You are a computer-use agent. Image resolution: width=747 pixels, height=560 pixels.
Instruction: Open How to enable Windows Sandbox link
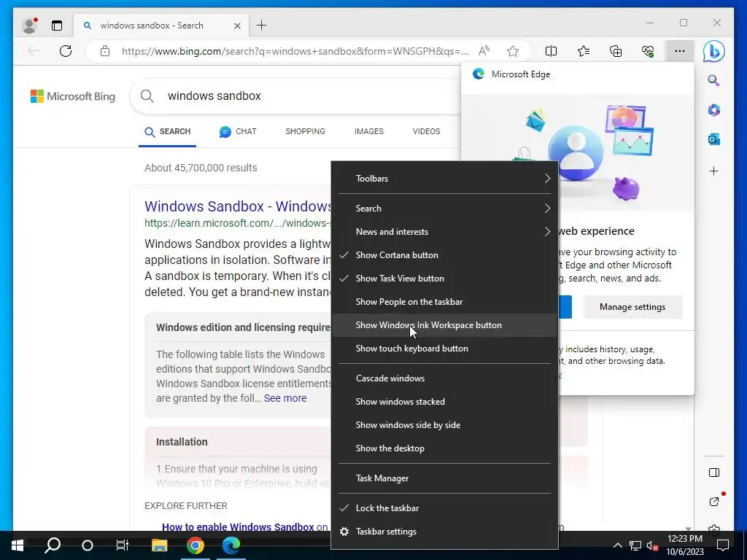(x=238, y=527)
